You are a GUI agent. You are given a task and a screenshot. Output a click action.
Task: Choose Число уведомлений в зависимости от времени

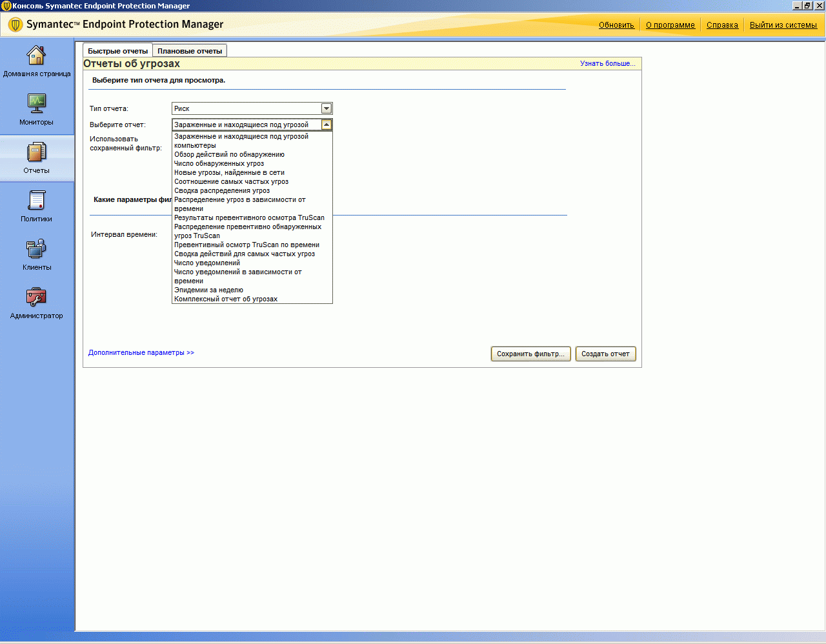pyautogui.click(x=252, y=276)
